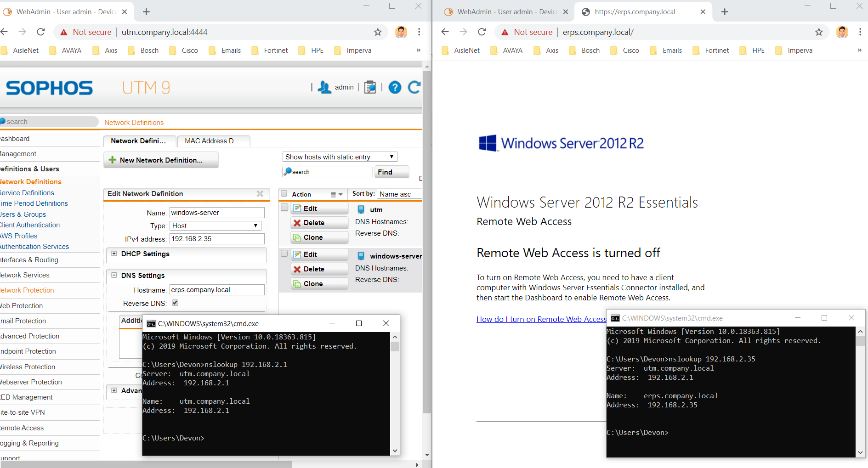Tick the checkbox for the utm entry

click(284, 208)
